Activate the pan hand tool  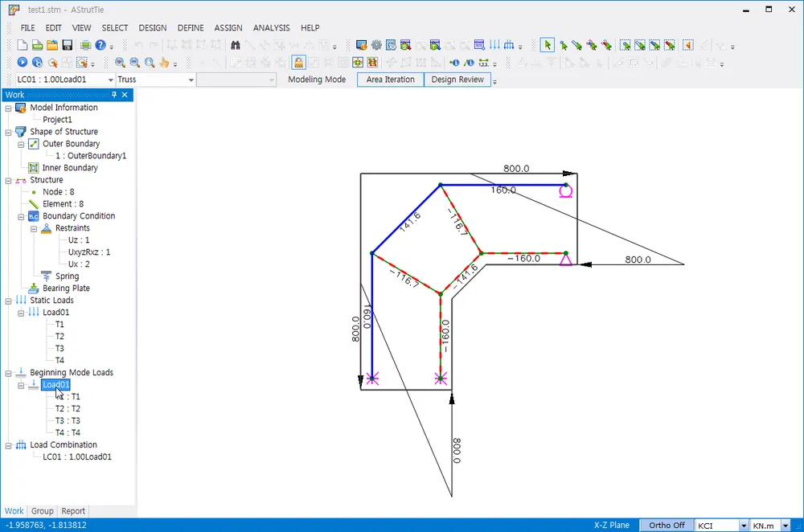[164, 63]
